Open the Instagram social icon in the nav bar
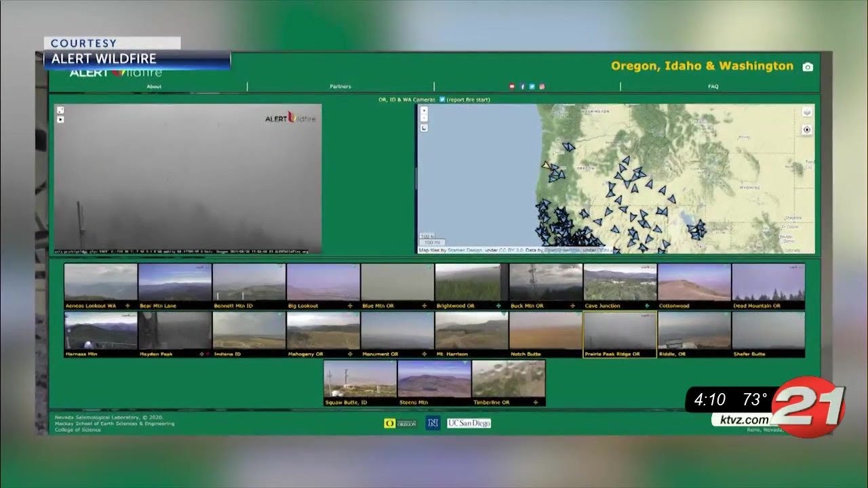The image size is (868, 488). click(542, 87)
